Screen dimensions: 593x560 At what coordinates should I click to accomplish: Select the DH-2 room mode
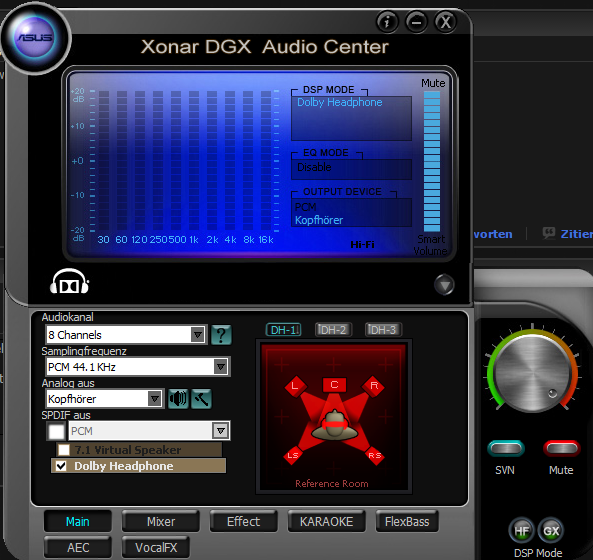click(333, 330)
